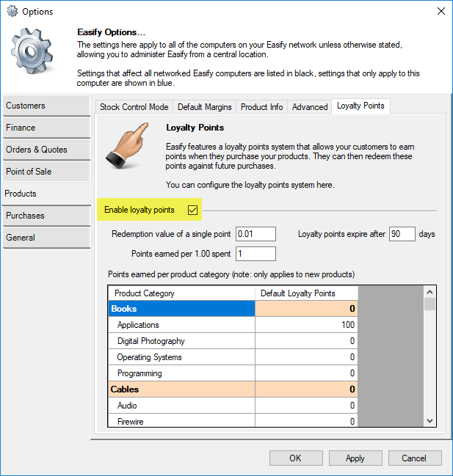Open the Purchases section
Image resolution: width=453 pixels, height=476 pixels.
(x=46, y=216)
